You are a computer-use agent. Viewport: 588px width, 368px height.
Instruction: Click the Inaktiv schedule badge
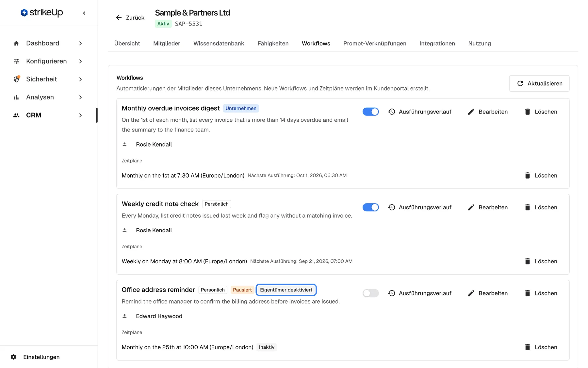coord(267,347)
